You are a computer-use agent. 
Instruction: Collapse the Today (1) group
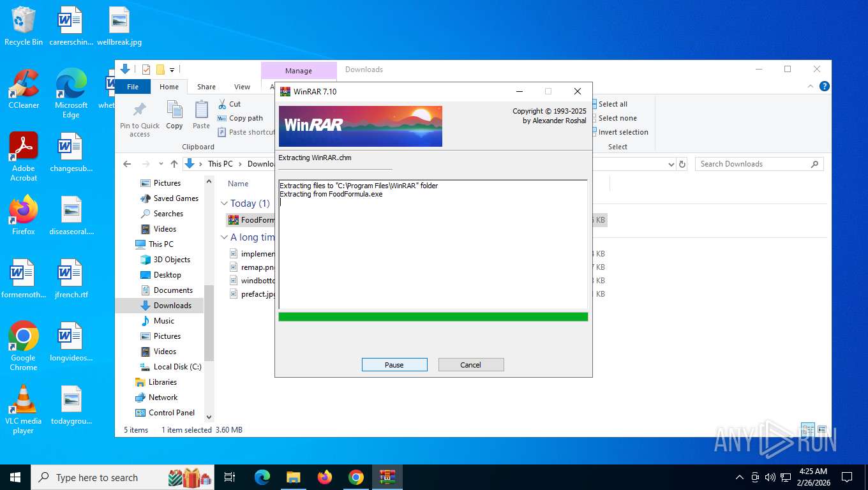coord(224,204)
